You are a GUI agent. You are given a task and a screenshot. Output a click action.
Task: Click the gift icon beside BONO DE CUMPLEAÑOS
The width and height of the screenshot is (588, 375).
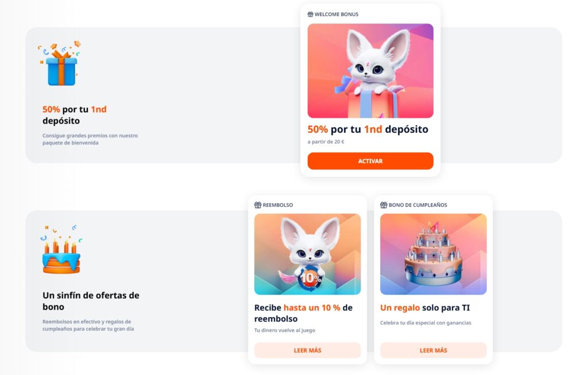pyautogui.click(x=384, y=205)
